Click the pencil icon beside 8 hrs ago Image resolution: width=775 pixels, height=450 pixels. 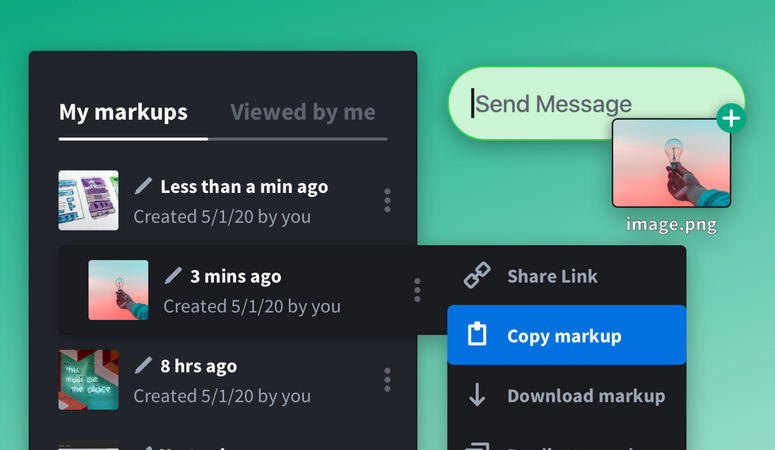(x=143, y=366)
